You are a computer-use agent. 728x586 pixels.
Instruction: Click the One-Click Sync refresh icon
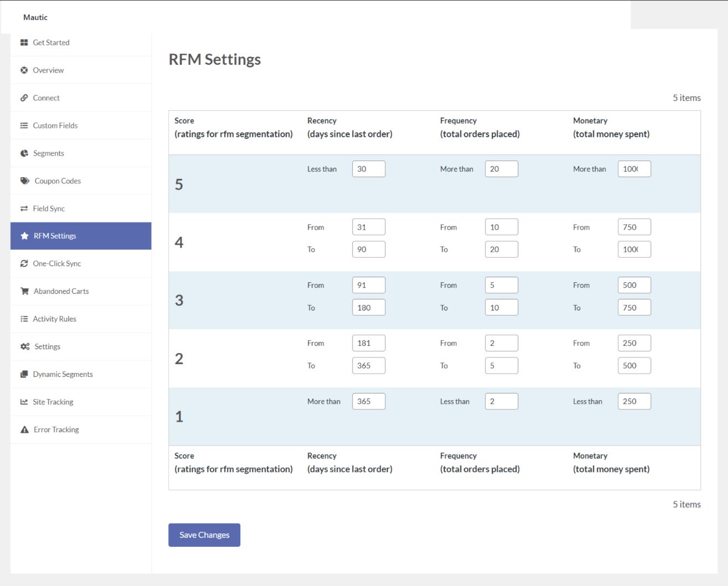[x=24, y=264]
